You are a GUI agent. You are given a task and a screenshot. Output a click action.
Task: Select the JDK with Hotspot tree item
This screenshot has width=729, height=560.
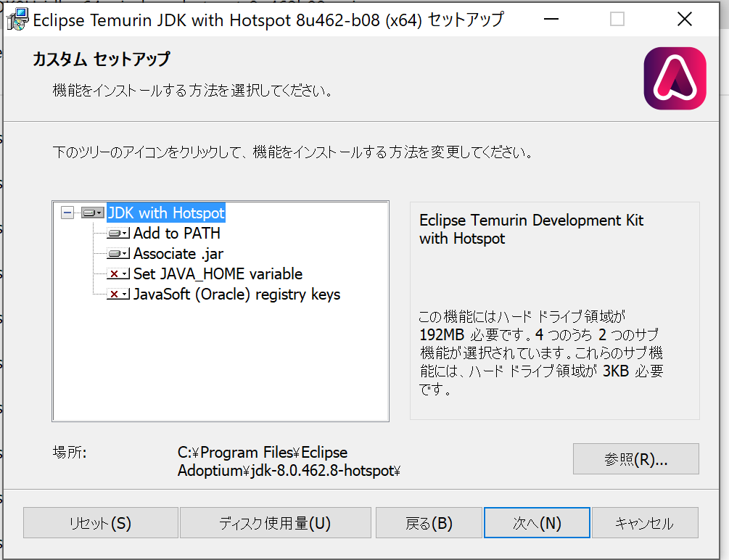click(x=166, y=213)
